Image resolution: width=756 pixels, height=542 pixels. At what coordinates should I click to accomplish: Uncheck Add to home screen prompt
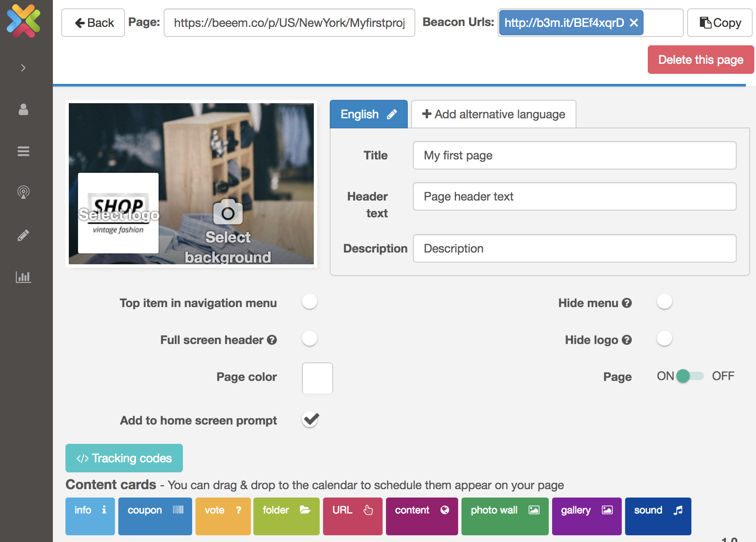click(310, 419)
